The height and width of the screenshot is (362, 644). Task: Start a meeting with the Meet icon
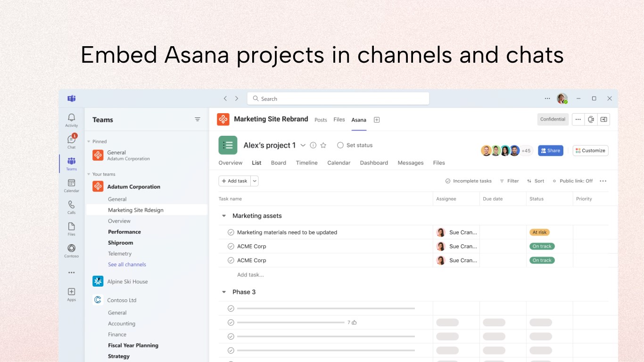[591, 120]
